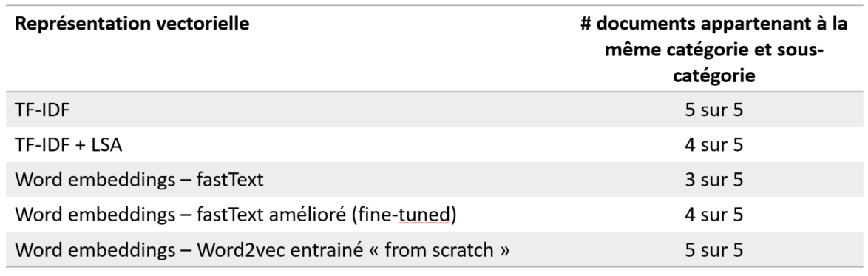
Task: Select '4 sur 5' in TF-IDF + LSA row
Action: pyautogui.click(x=713, y=144)
